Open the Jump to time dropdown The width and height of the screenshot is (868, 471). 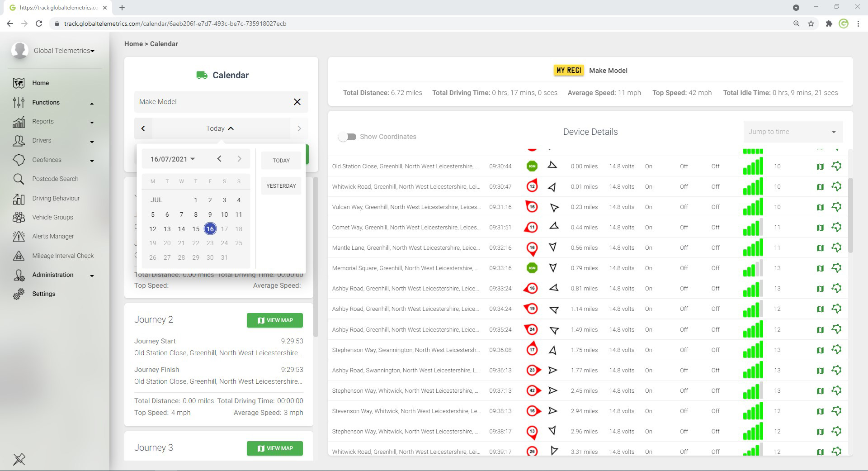[x=793, y=132]
